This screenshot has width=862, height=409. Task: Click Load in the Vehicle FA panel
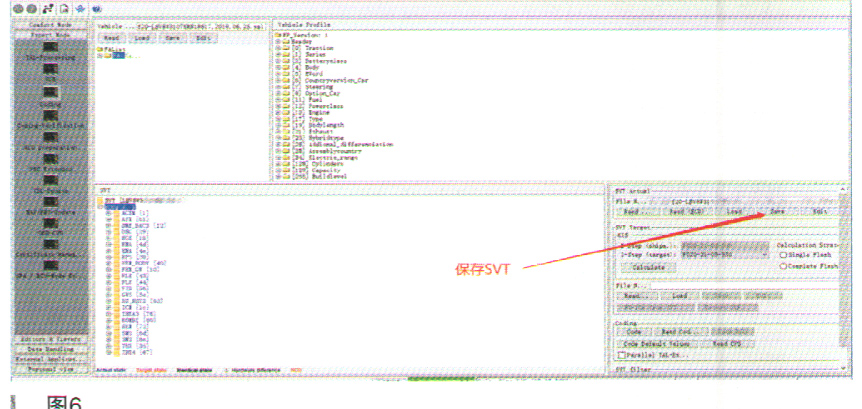coord(142,38)
